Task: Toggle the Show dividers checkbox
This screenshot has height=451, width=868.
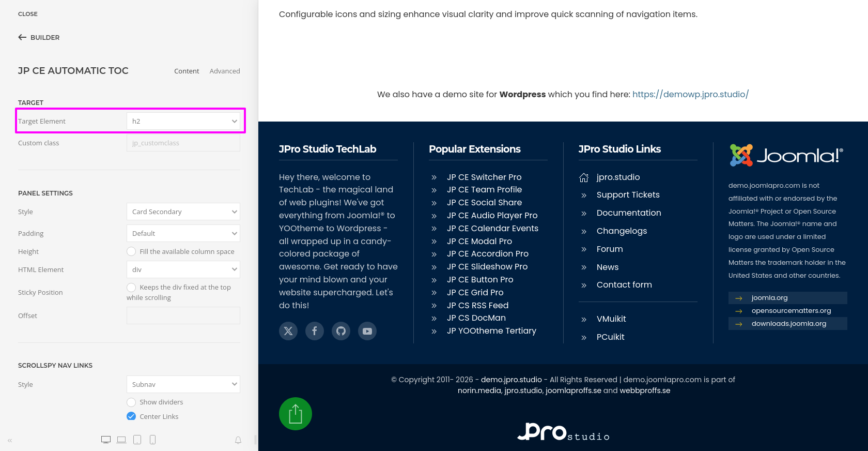Action: tap(131, 402)
